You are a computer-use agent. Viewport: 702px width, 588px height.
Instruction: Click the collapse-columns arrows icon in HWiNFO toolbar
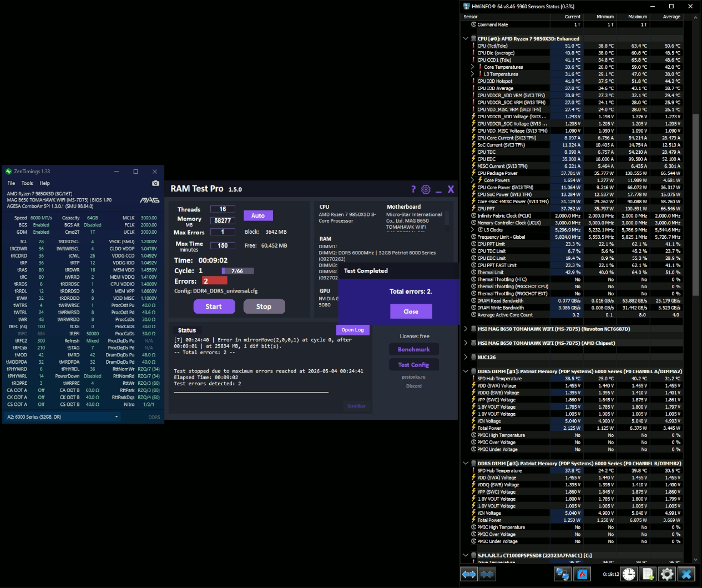pyautogui.click(x=487, y=574)
